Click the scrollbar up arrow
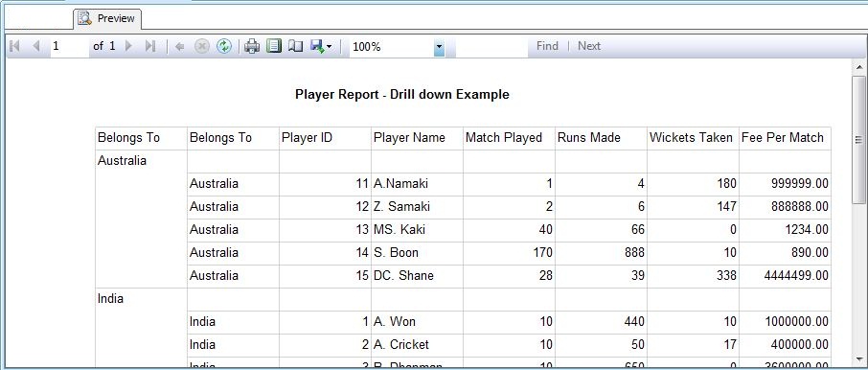868x370 pixels. [859, 67]
